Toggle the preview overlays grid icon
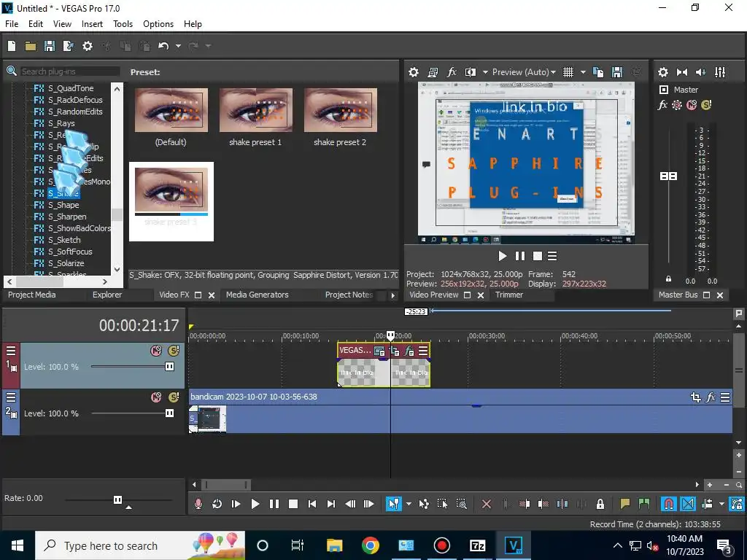This screenshot has width=747, height=560. [x=568, y=72]
